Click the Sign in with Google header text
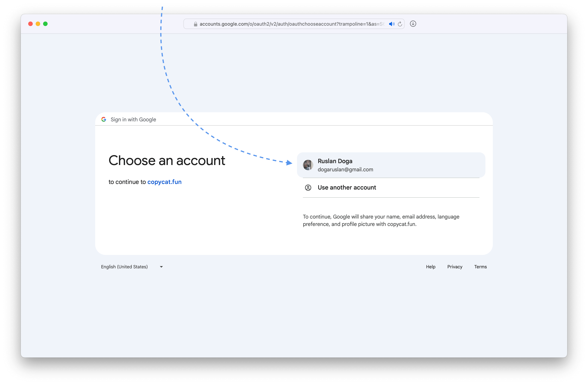 pyautogui.click(x=133, y=119)
